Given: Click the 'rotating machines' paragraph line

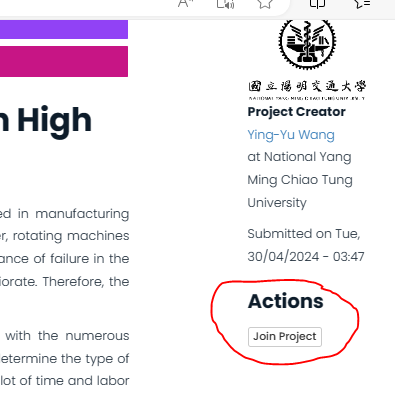Looking at the screenshot, I should pyautogui.click(x=65, y=236).
